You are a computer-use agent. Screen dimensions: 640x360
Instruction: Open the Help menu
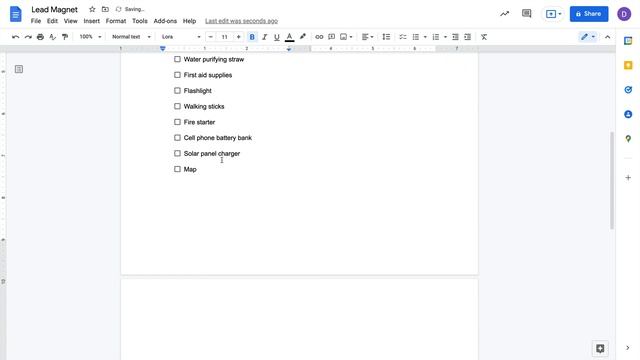[189, 21]
